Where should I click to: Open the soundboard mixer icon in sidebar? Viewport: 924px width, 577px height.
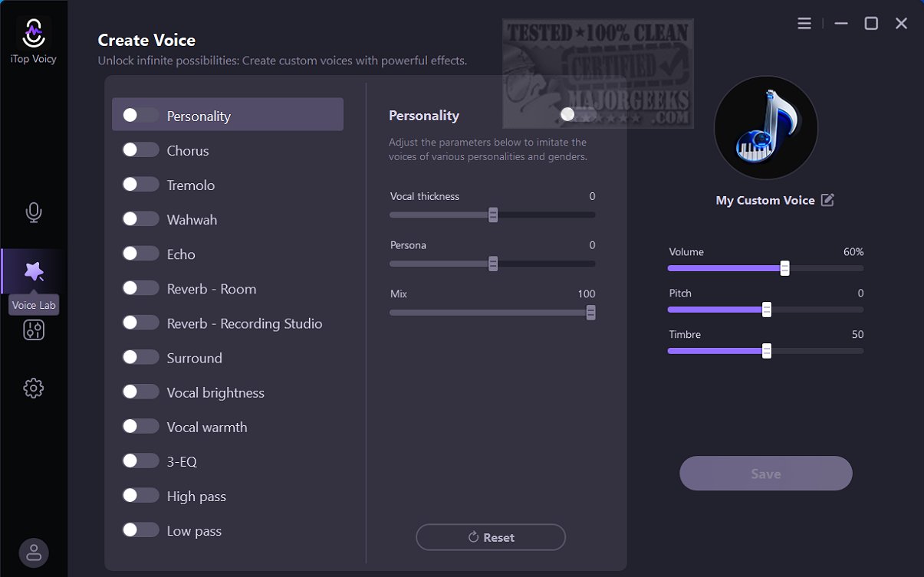(33, 329)
